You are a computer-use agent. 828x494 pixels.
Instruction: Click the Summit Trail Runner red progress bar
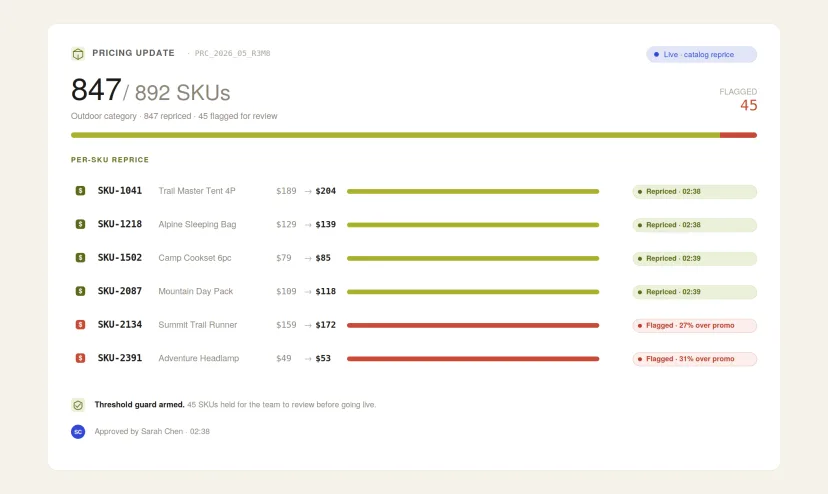473,325
